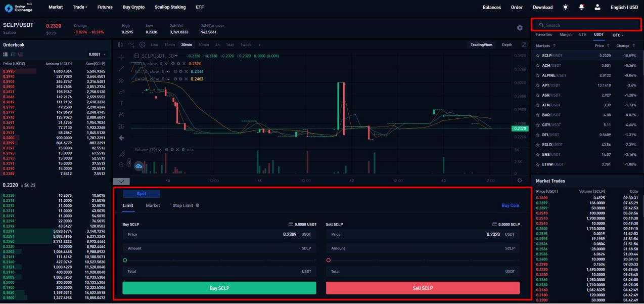Follow the Buy Coin link
The height and width of the screenshot is (304, 644).
pyautogui.click(x=510, y=205)
